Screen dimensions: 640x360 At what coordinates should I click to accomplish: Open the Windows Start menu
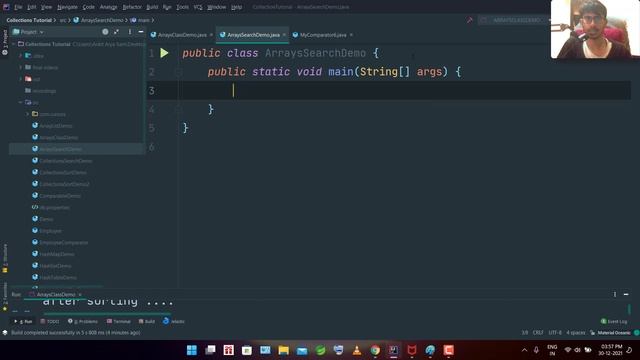click(192, 350)
